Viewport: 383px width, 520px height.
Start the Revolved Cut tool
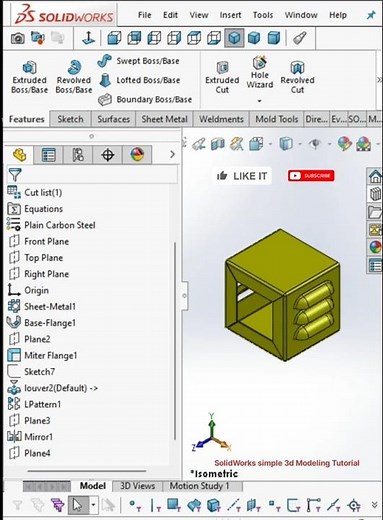297,77
